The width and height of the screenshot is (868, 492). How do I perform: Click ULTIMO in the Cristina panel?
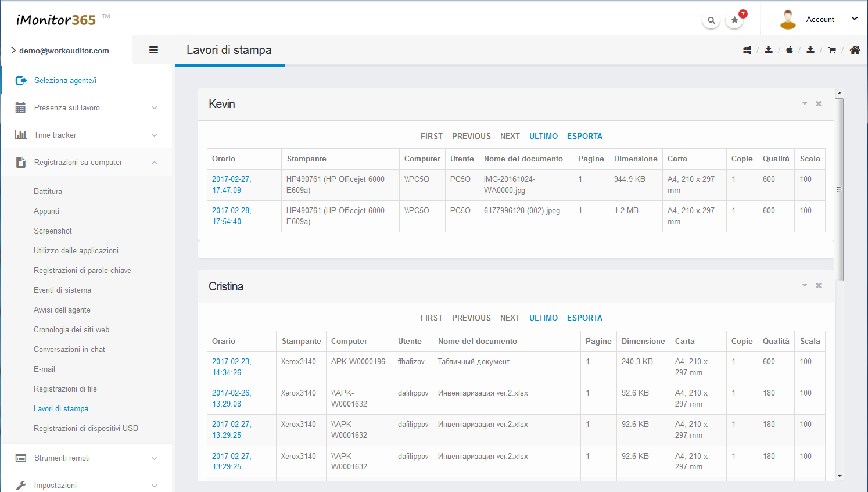point(543,318)
